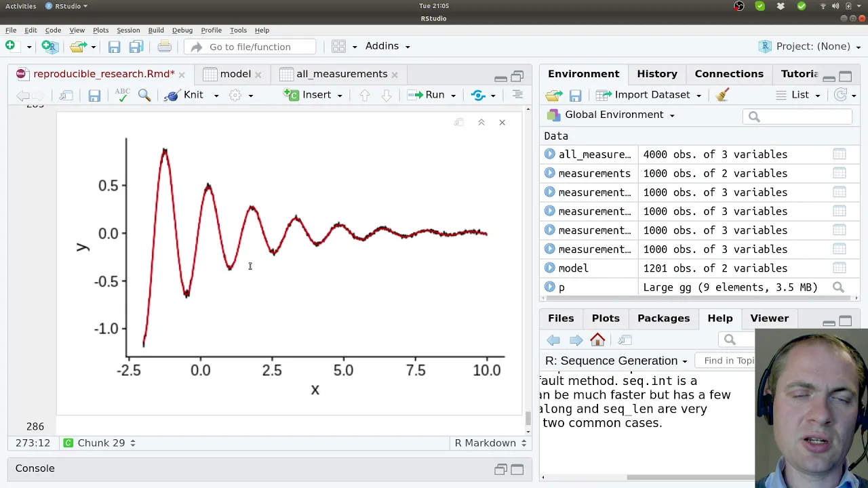The width and height of the screenshot is (868, 488).
Task: Open the Insert chunk dropdown
Action: [x=317, y=95]
